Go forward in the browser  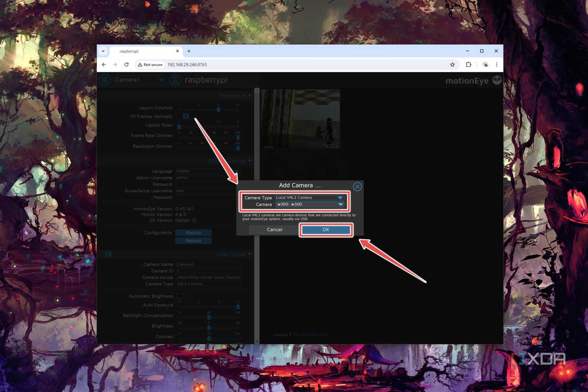coord(115,65)
